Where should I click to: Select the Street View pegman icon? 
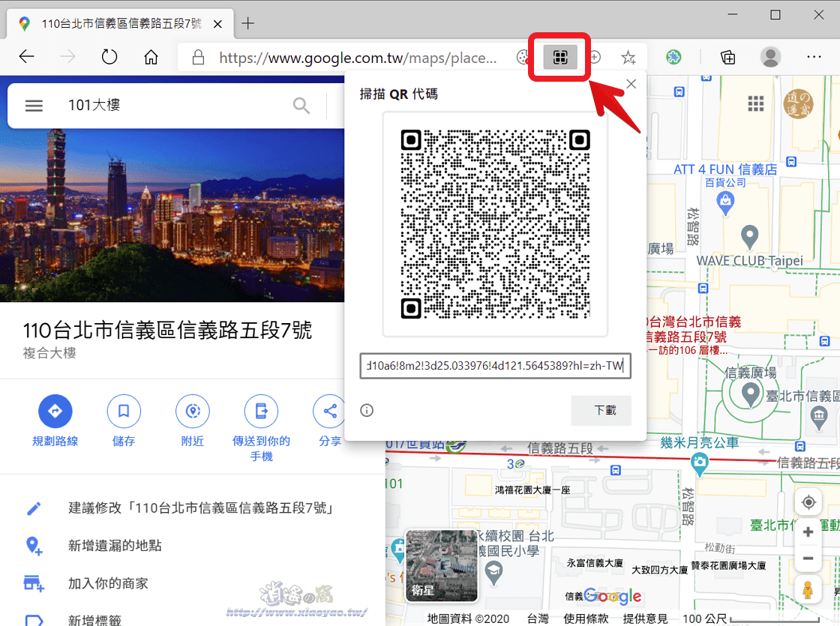pyautogui.click(x=808, y=589)
